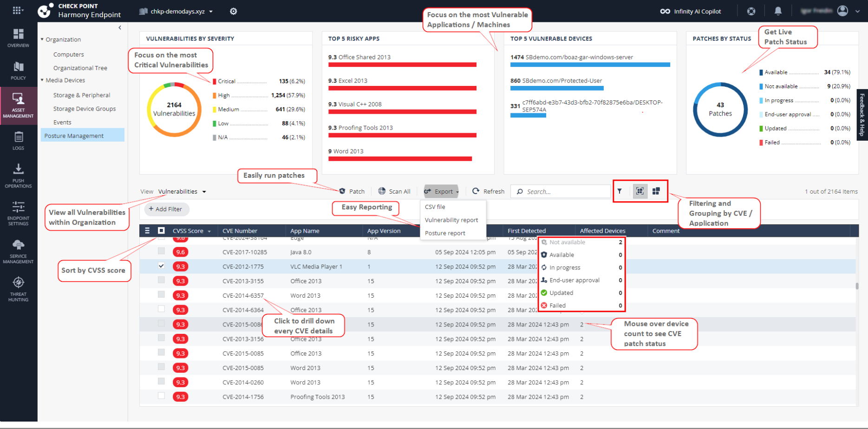Screen dimensions: 868x429
Task: Open Service Management section
Action: pos(18,252)
